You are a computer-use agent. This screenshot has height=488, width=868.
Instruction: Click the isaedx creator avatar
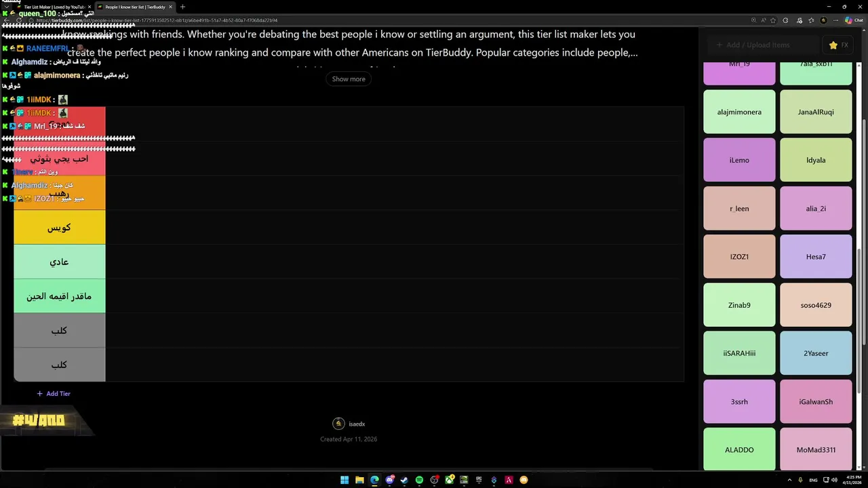338,424
